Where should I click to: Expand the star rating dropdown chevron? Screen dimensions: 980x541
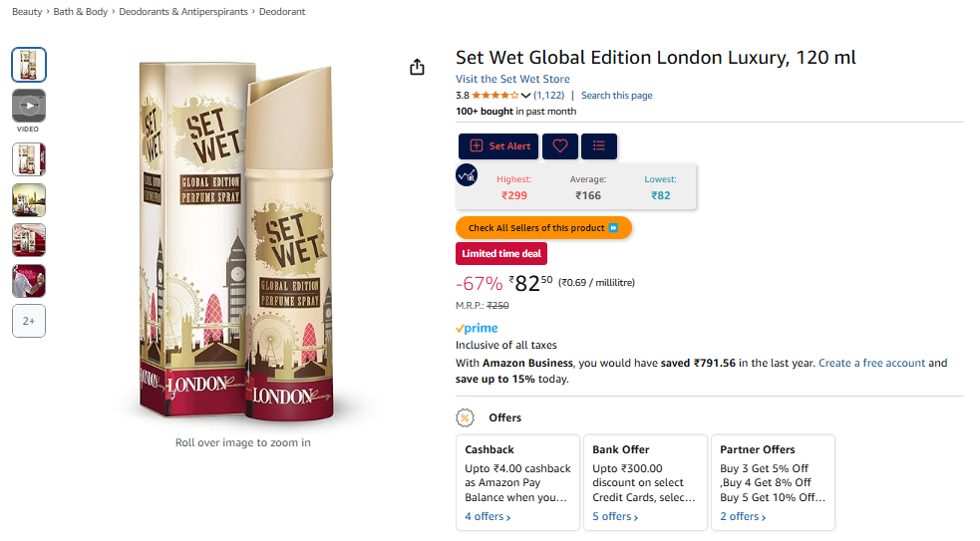point(525,96)
